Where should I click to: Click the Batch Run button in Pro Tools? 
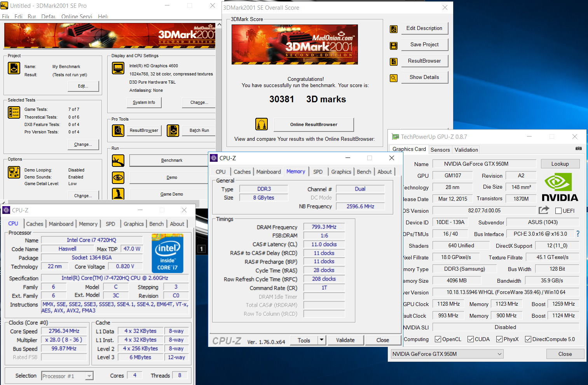click(199, 130)
